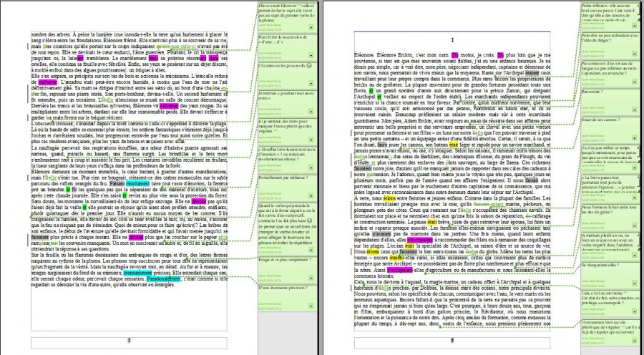This screenshot has height=355, width=644.
Task: Open menu of 'Ici je mettrais des tirets' comment
Action: pos(311,140)
